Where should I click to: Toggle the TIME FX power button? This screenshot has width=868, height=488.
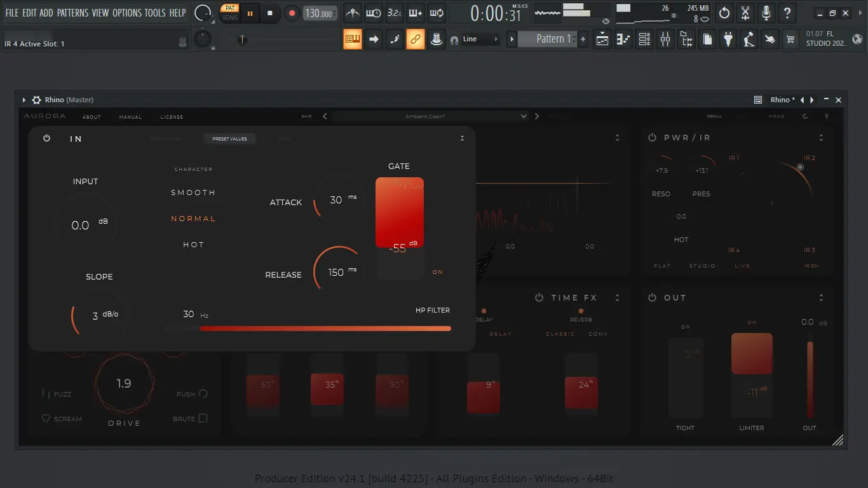pyautogui.click(x=539, y=297)
